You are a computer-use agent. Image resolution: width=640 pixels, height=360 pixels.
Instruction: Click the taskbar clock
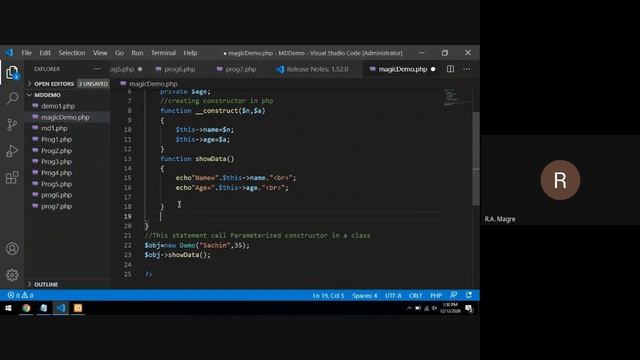coord(450,308)
